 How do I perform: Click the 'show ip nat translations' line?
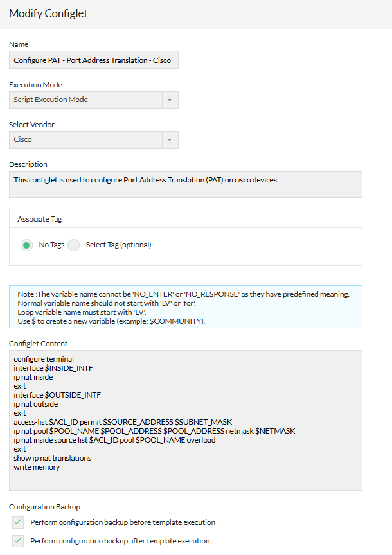tap(52, 458)
